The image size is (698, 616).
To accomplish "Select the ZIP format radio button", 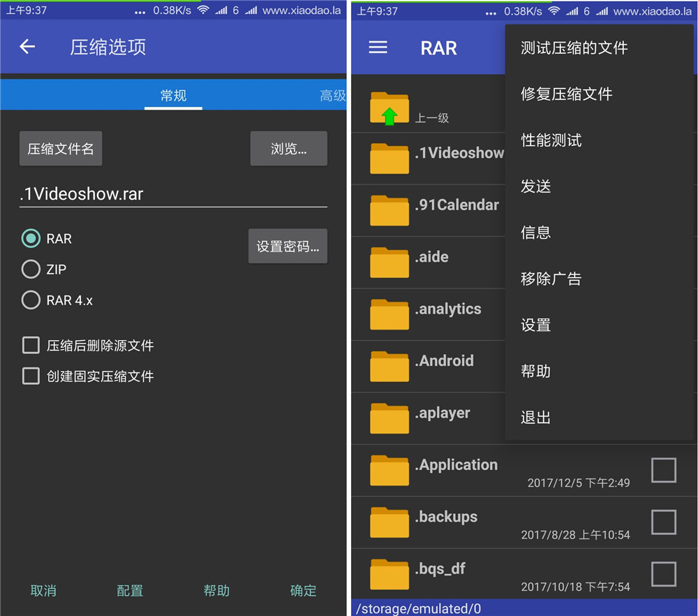I will click(x=31, y=269).
